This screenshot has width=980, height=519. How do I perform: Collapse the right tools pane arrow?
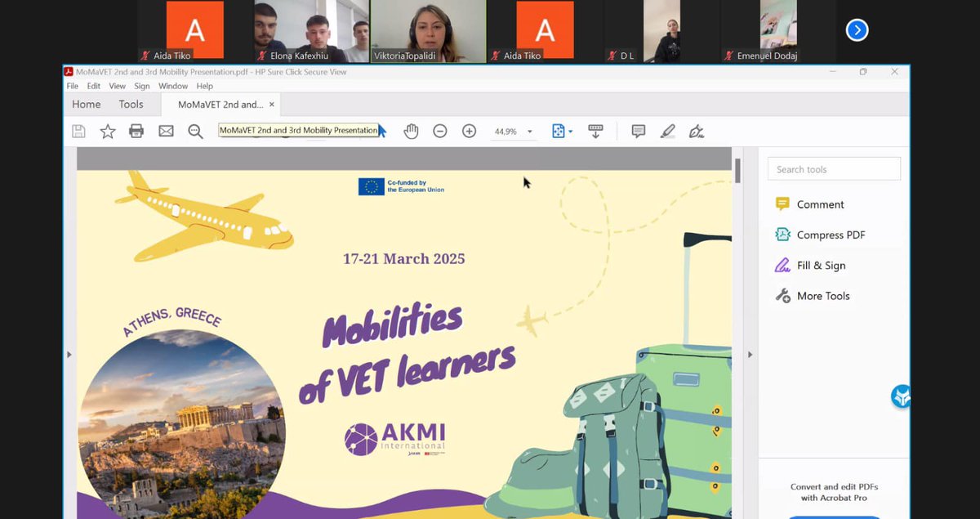(750, 354)
